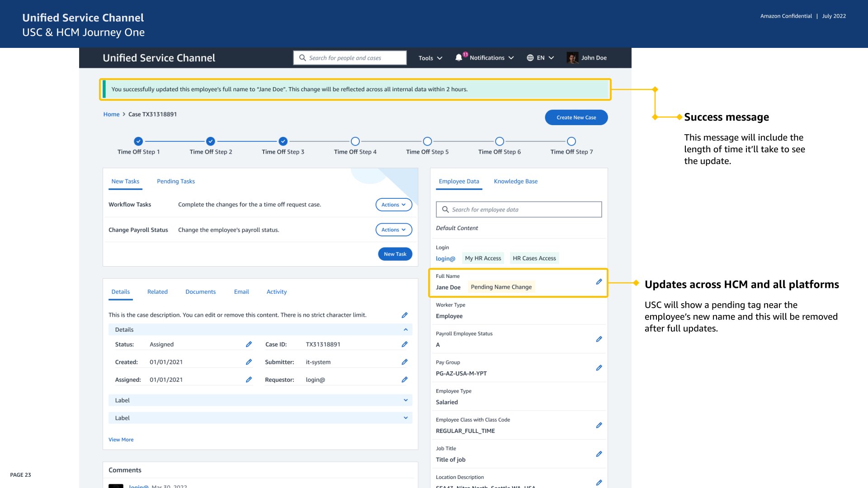Collapse the Details section chevron
Viewport: 868px width, 488px height.
pos(406,330)
